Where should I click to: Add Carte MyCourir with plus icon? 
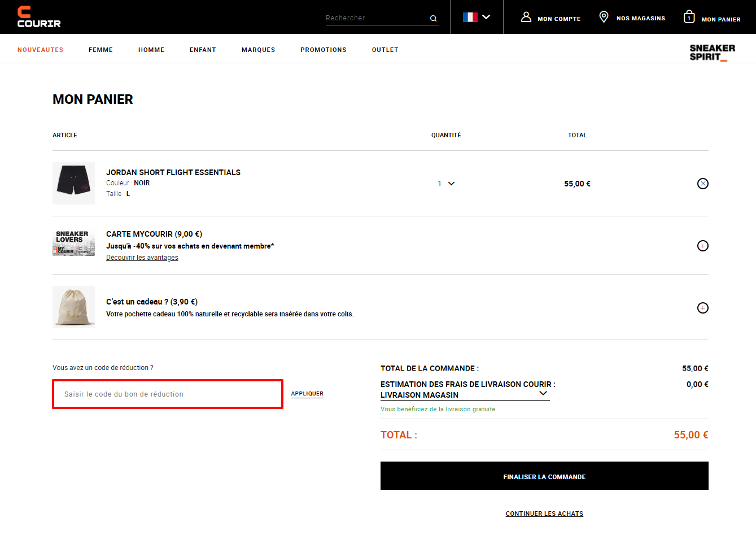pos(702,246)
